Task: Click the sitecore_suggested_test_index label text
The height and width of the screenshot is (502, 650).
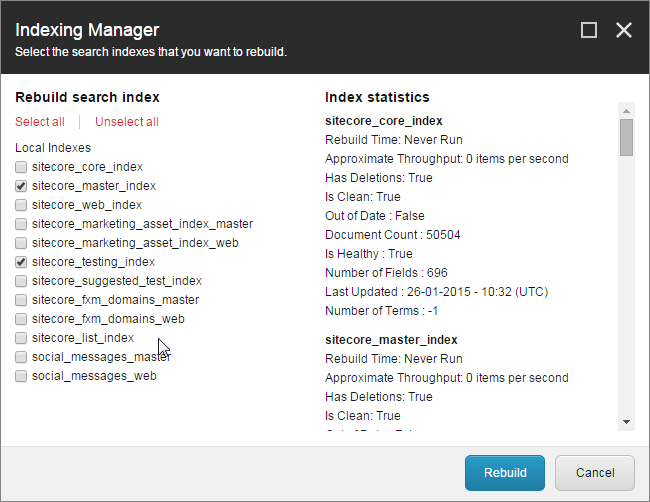Action: (117, 281)
